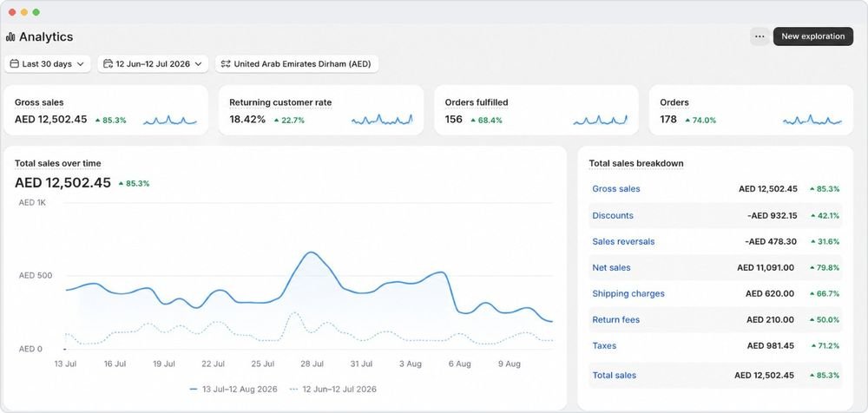Click the 28 Jul x-axis label
Screen dimensions: 868x413
pos(312,364)
